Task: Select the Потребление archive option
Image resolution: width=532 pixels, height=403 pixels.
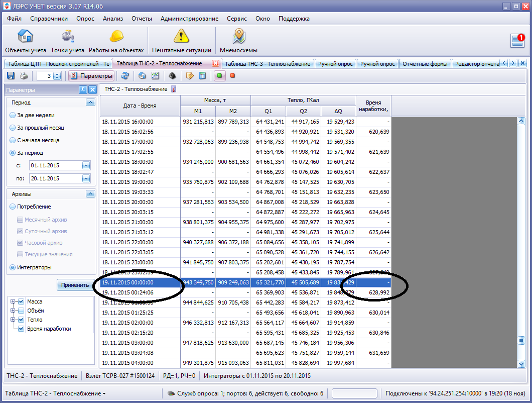Action: tap(30, 207)
